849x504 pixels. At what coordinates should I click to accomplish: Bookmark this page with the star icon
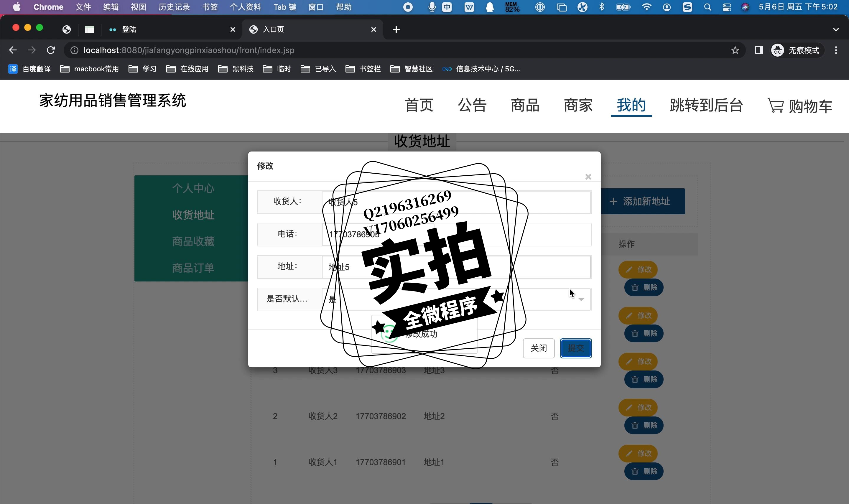tap(735, 50)
